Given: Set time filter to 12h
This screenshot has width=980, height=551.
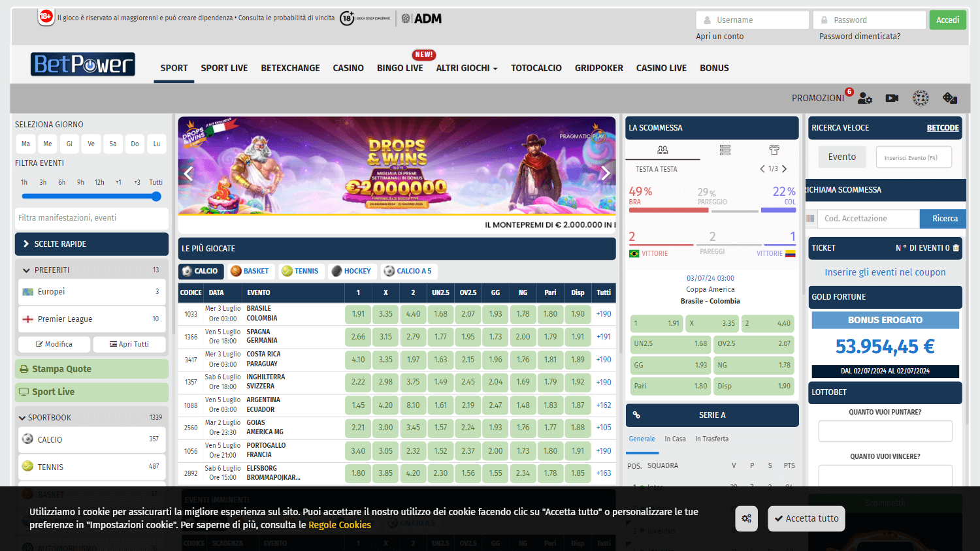Looking at the screenshot, I should click(99, 183).
